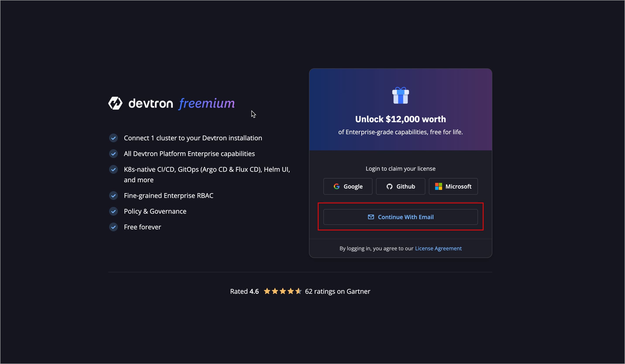Viewport: 625px width, 364px height.
Task: Click the five-star Gartner rating stars
Action: click(282, 291)
